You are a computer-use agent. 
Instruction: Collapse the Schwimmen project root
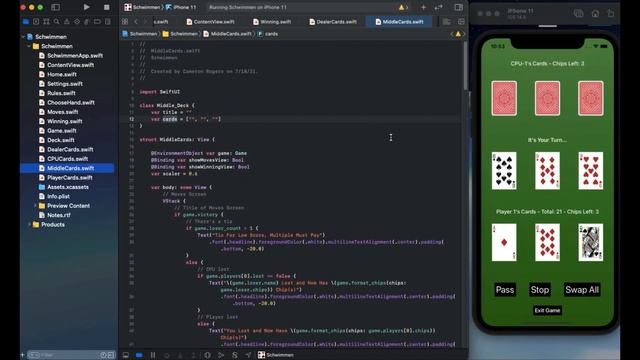pyautogui.click(x=23, y=37)
